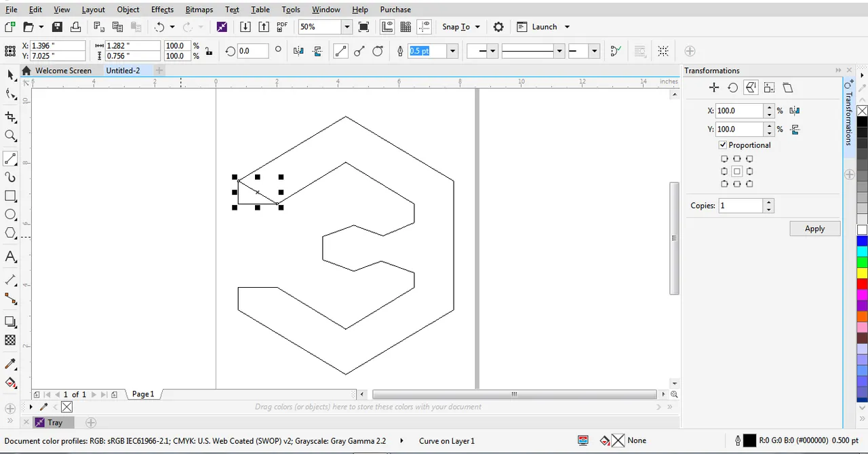Click the X position field showing 1.396
Screen dimensions: 868x454
(x=58, y=45)
